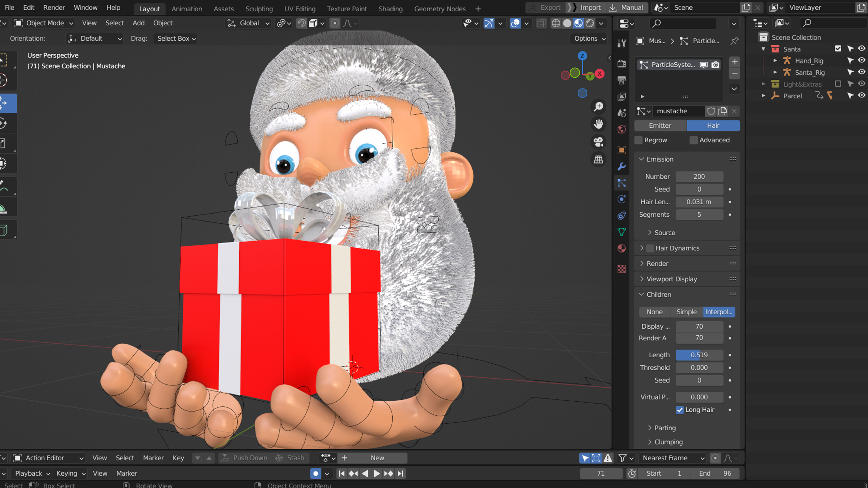Add a new particle system slot
Viewport: 868px width, 488px height.
pos(735,62)
